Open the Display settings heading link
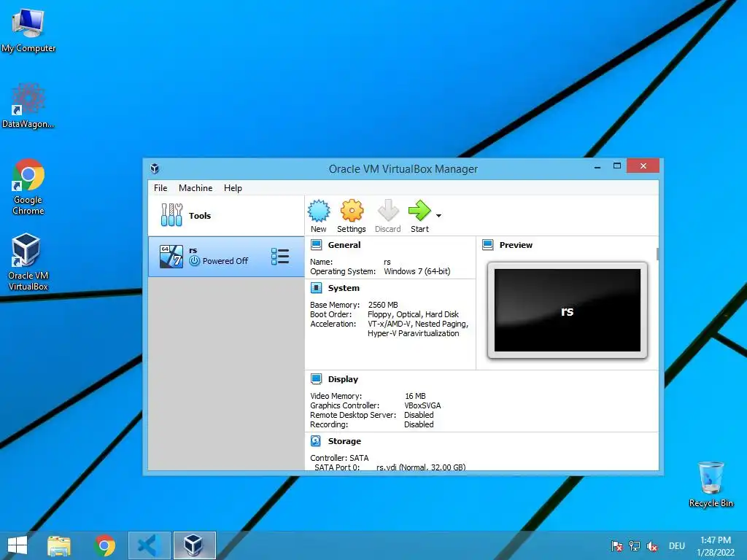 343,379
